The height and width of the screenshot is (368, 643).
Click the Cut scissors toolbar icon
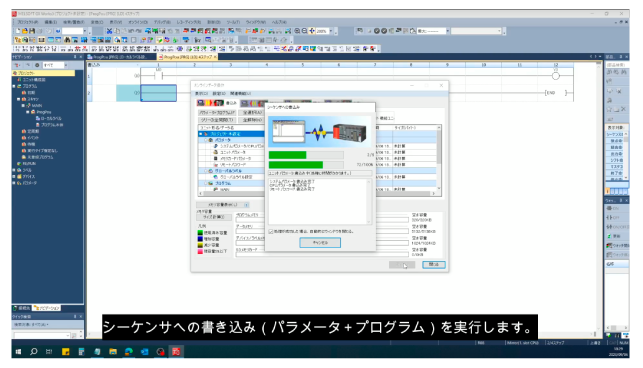click(109, 31)
